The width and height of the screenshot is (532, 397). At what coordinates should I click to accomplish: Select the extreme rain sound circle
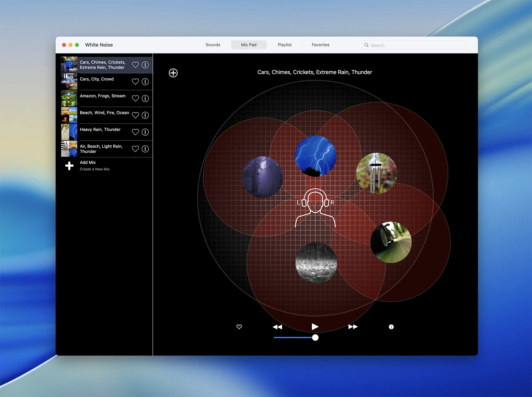tap(316, 263)
